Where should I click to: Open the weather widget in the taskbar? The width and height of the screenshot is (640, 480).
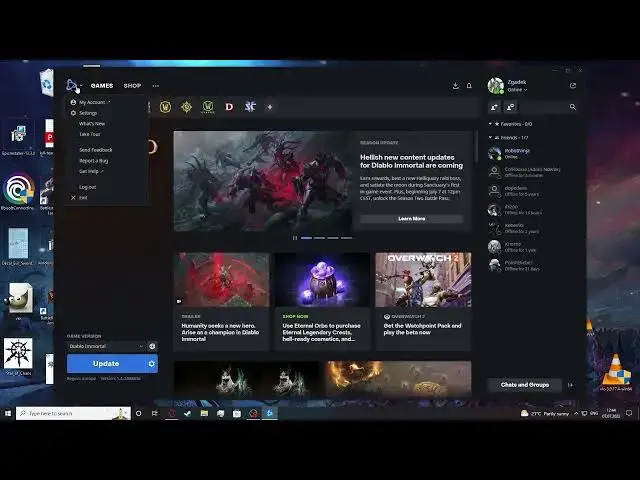pos(544,413)
